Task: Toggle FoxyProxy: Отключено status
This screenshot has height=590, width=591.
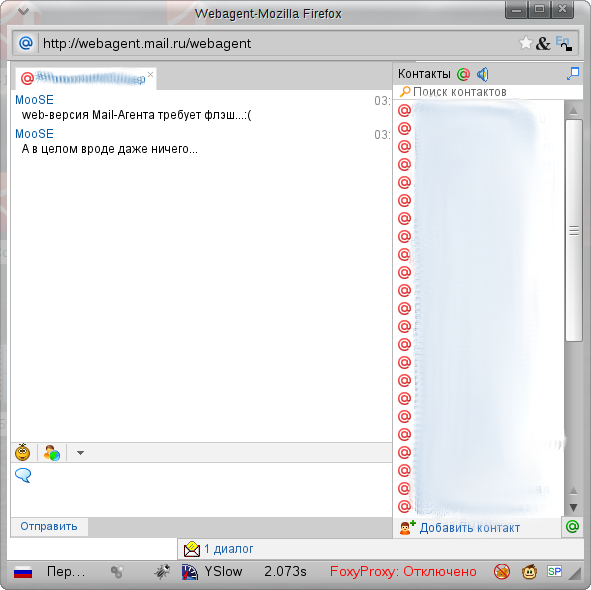Action: (403, 572)
